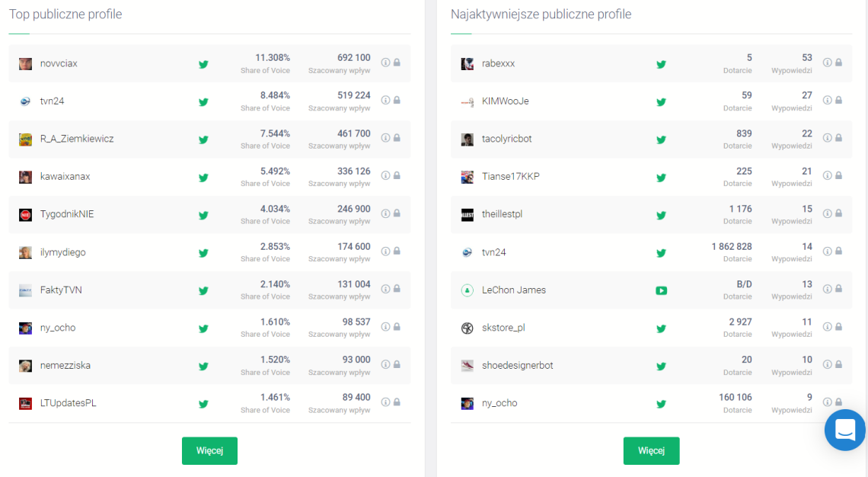The image size is (868, 477).
Task: Click lock icon beside theillestpl
Action: [838, 213]
